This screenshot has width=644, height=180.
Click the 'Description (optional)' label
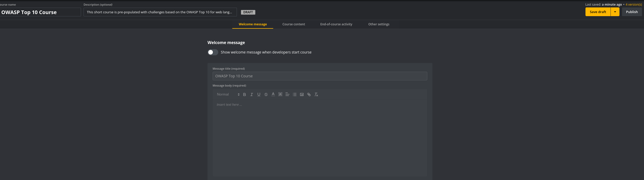point(98,5)
